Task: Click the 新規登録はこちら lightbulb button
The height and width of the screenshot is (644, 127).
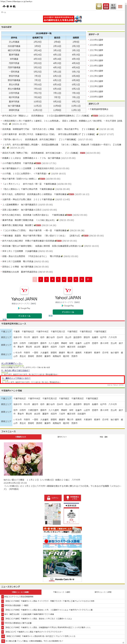Action: click(72, 498)
